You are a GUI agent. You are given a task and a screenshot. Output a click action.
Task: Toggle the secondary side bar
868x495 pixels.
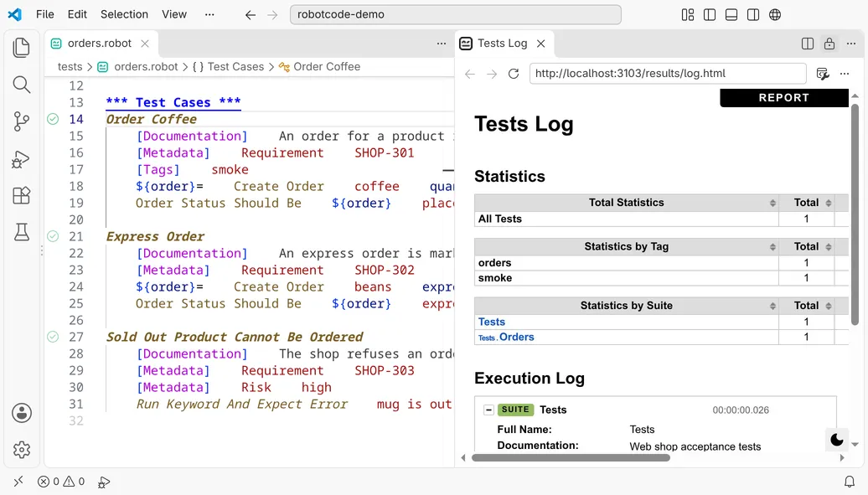click(753, 15)
